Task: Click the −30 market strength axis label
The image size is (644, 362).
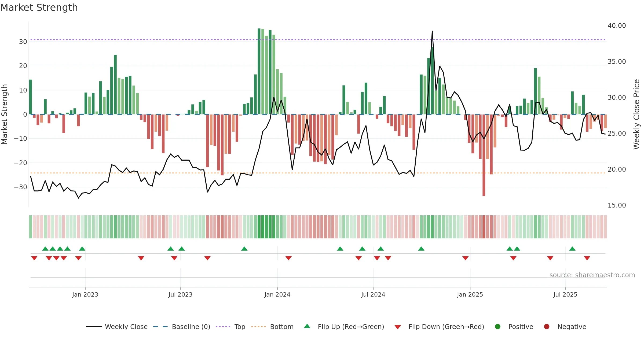Action: 21,187
